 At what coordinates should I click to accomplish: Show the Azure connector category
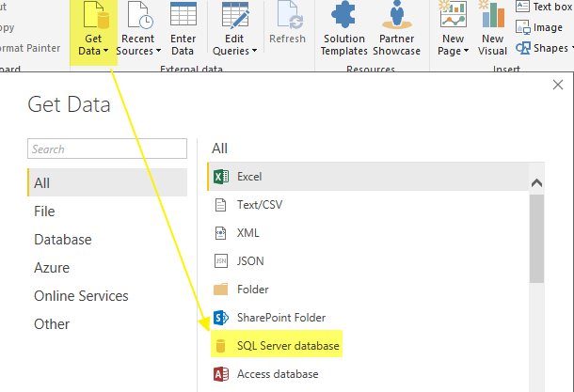107,267
